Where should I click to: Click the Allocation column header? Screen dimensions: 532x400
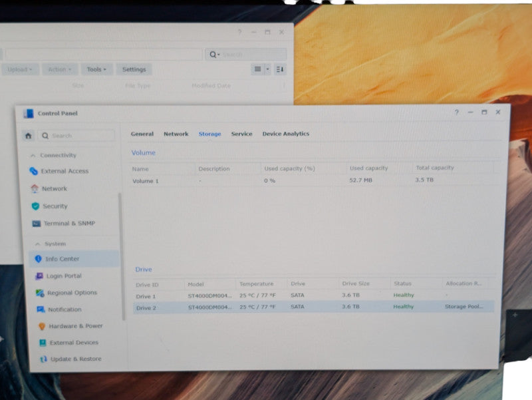tap(464, 284)
